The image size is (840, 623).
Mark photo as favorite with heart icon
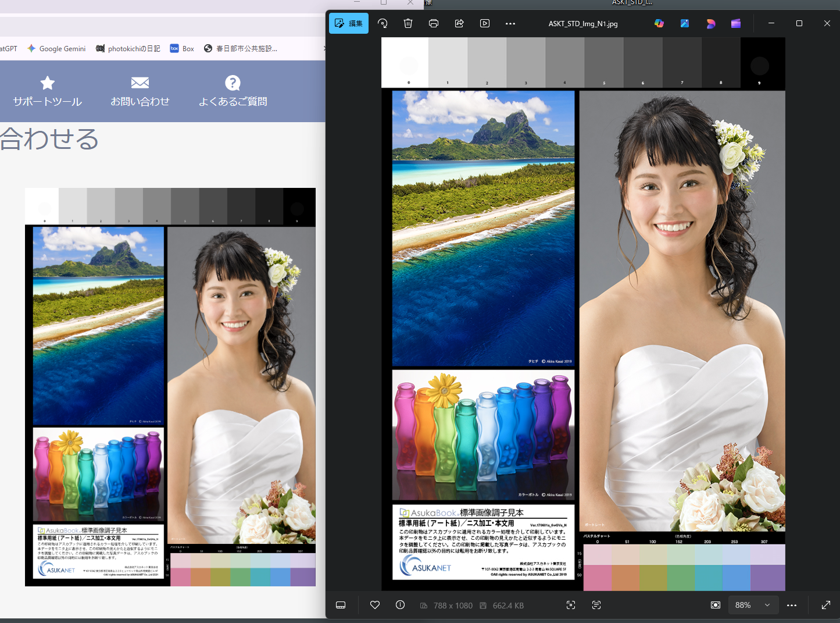pos(375,605)
